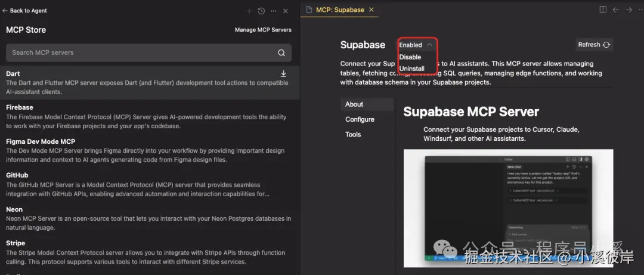Click the Refresh button
This screenshot has height=275, width=644.
click(x=595, y=44)
